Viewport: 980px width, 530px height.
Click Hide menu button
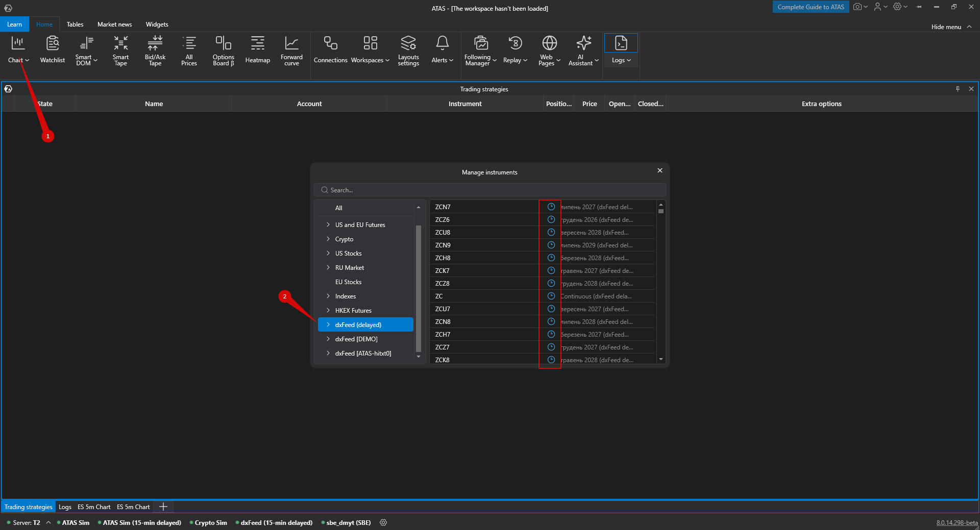pos(951,27)
